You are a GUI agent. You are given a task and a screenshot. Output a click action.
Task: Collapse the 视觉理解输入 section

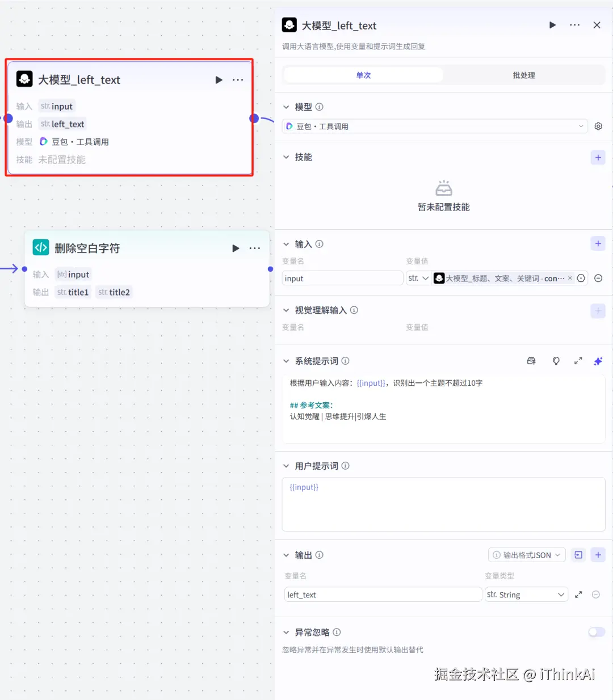point(286,310)
